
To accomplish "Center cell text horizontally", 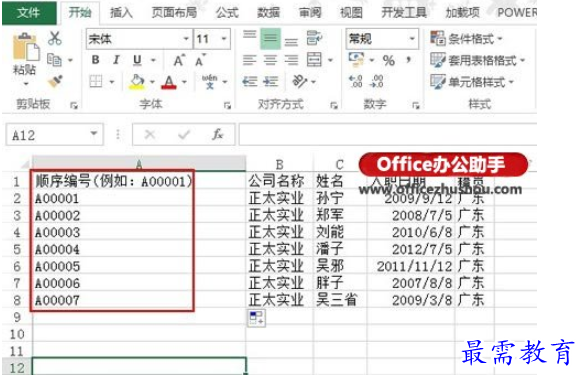I will point(270,60).
